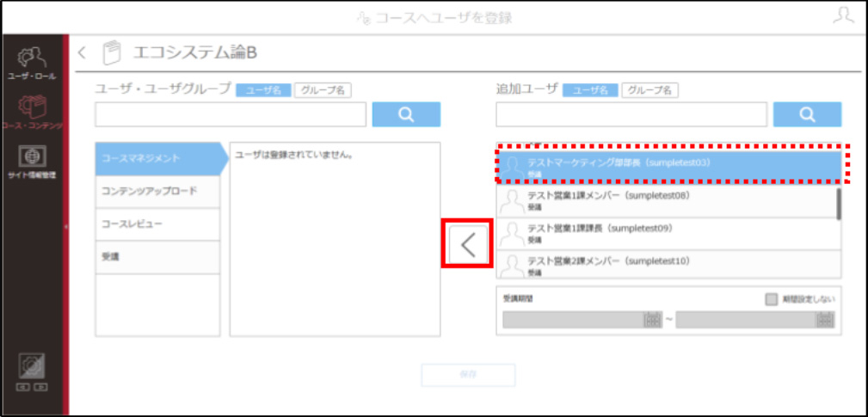Select the コースマネジメント role tab

[x=157, y=158]
